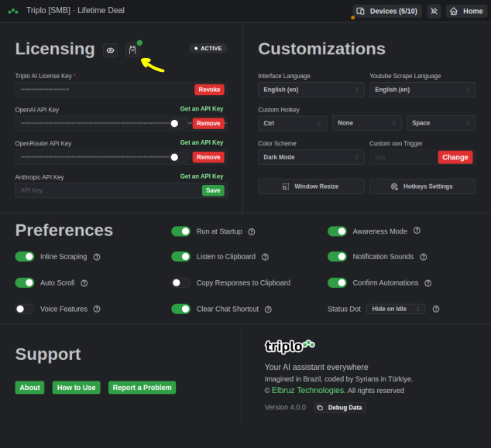
Task: Click help icon next to Inline Scraping
Action: click(x=96, y=257)
